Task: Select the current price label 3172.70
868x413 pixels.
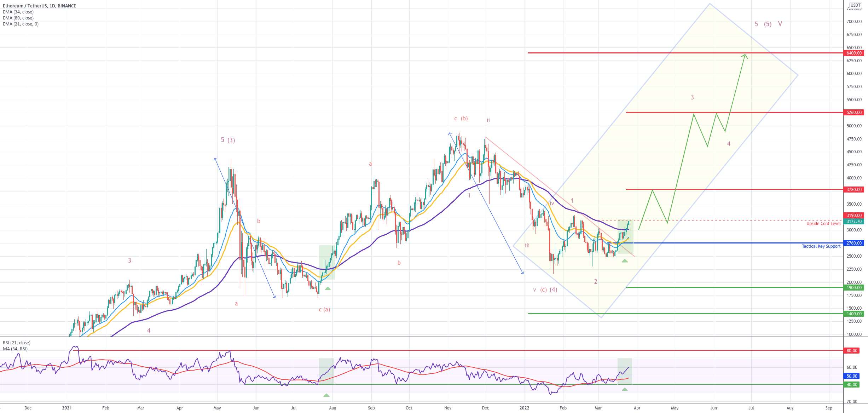Action: click(854, 222)
